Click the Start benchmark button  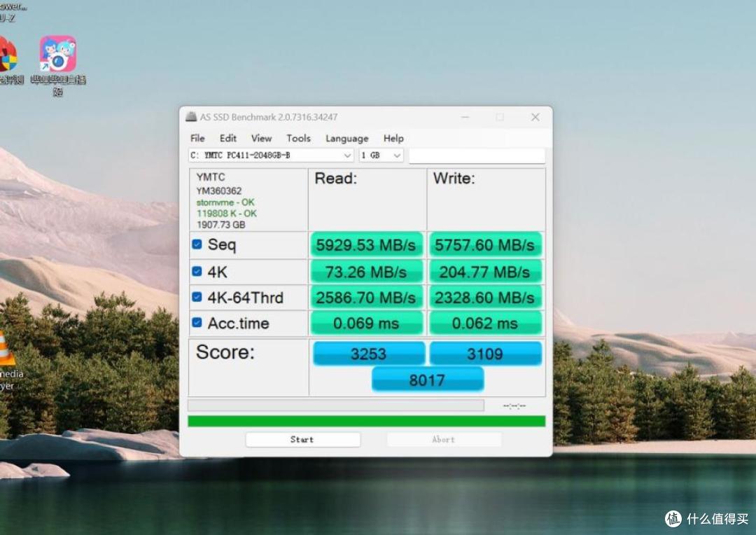[303, 440]
